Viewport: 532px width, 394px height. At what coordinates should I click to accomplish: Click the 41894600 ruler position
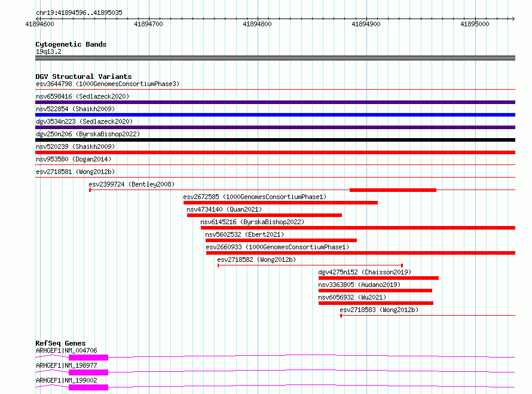point(39,24)
